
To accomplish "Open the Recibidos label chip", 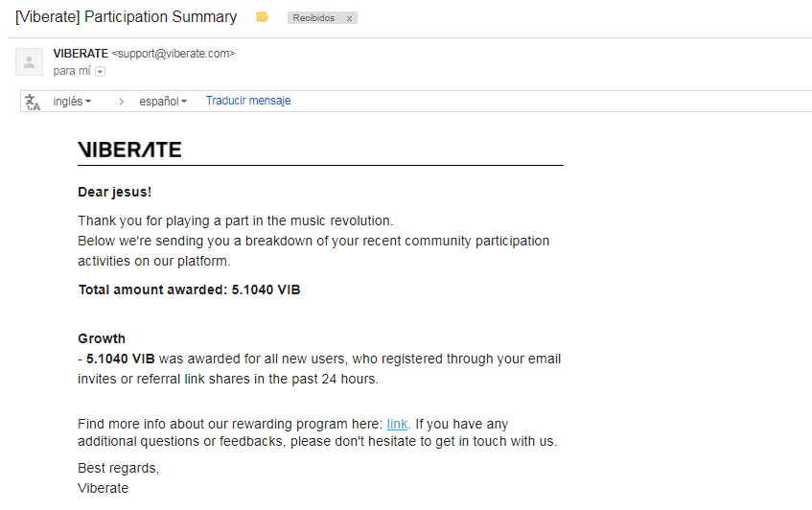I will pos(315,18).
